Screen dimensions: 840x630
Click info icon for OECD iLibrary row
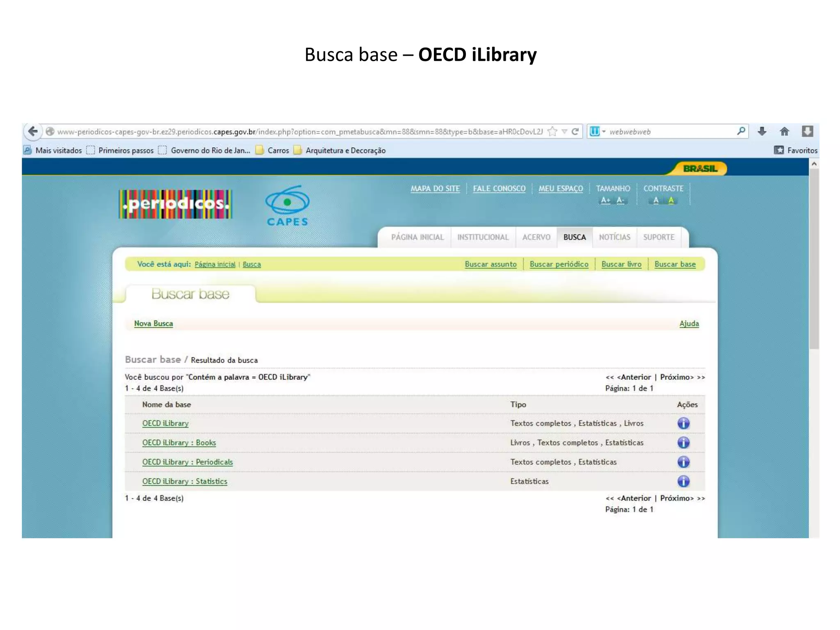click(x=683, y=423)
